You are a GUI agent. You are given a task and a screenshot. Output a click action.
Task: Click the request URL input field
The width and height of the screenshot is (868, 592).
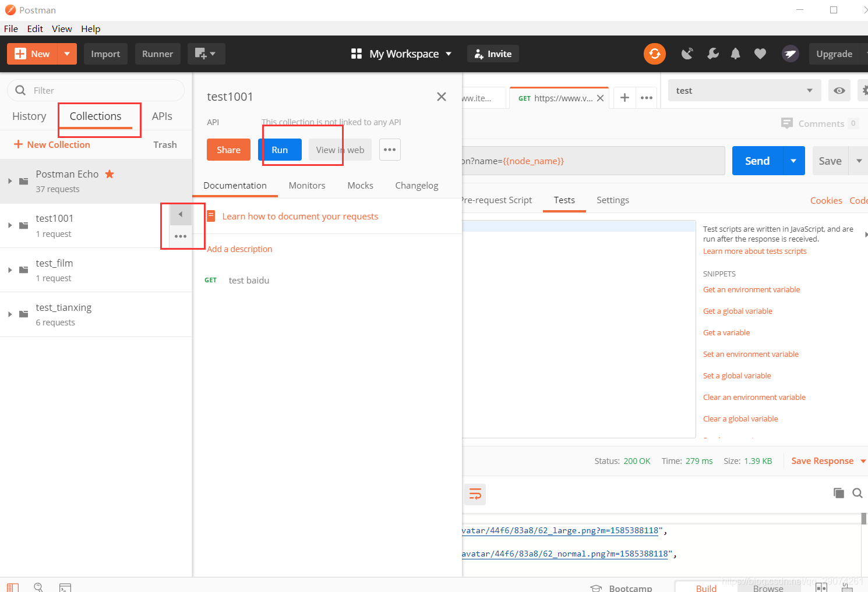[x=594, y=161]
